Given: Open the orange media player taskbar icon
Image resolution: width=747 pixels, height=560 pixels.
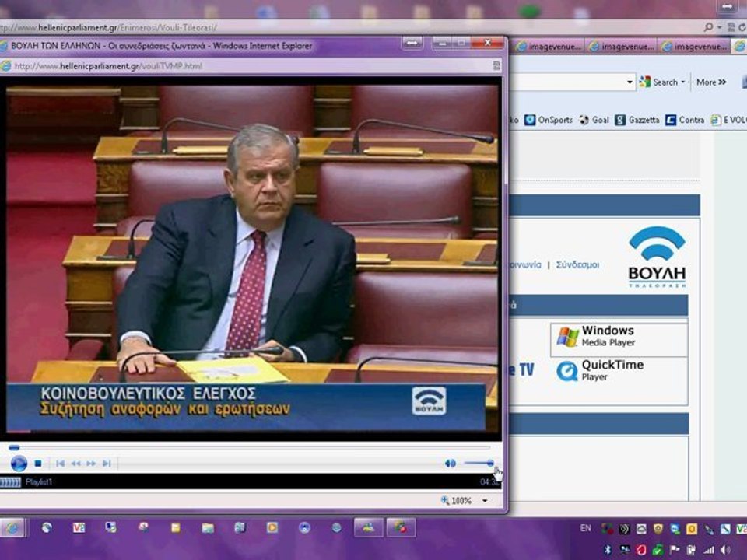Looking at the screenshot, I should click(272, 527).
